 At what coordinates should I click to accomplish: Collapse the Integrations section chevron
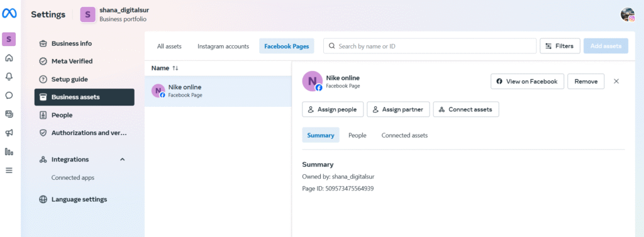[x=122, y=160]
